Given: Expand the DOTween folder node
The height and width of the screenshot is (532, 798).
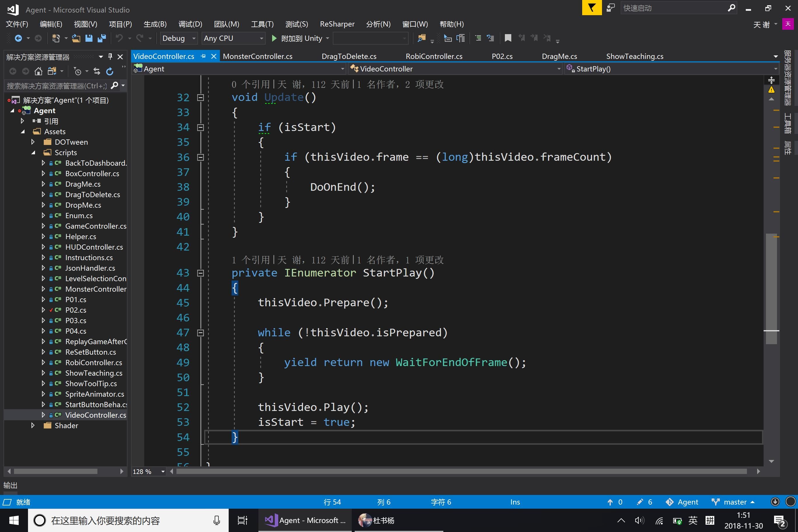Looking at the screenshot, I should tap(33, 142).
